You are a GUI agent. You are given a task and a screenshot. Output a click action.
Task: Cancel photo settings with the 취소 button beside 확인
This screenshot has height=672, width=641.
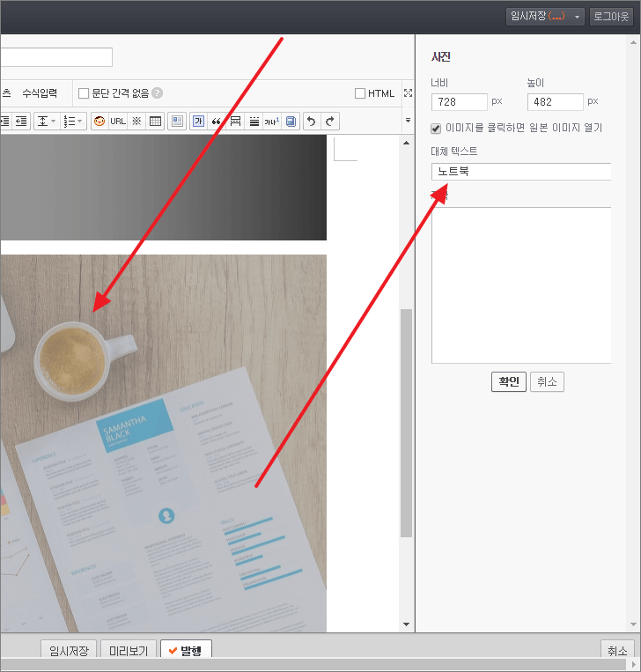547,381
